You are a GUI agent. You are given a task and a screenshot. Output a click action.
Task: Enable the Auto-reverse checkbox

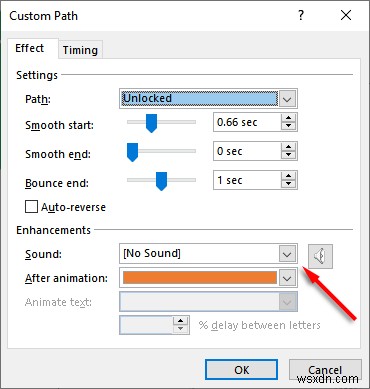point(31,207)
